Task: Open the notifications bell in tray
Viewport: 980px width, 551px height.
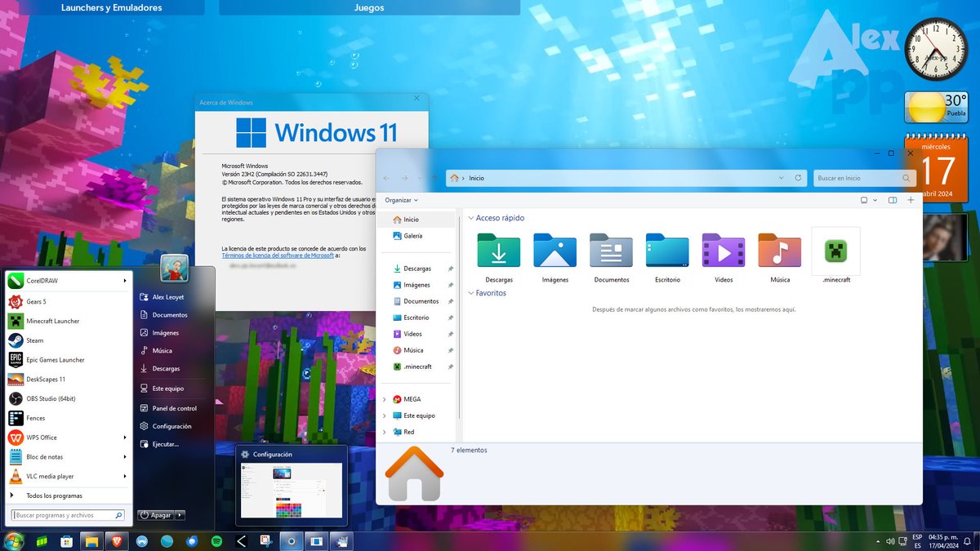Action: 967,541
